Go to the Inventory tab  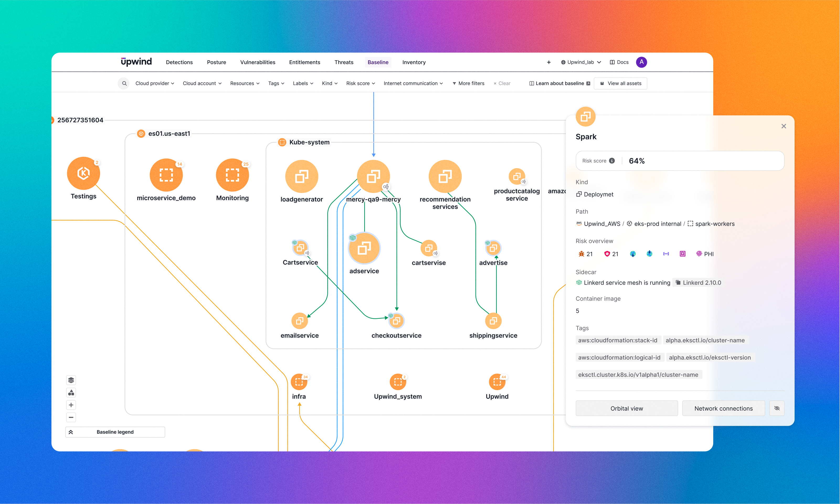point(414,62)
